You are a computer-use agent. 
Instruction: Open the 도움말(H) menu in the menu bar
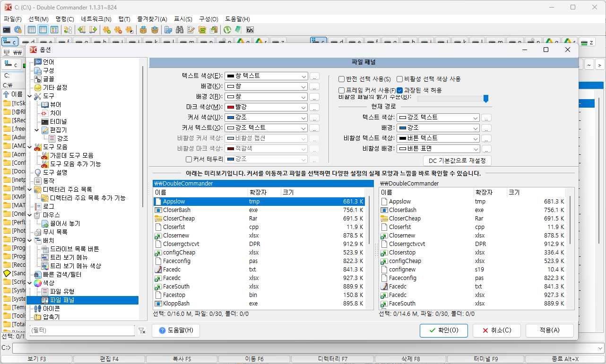(237, 19)
